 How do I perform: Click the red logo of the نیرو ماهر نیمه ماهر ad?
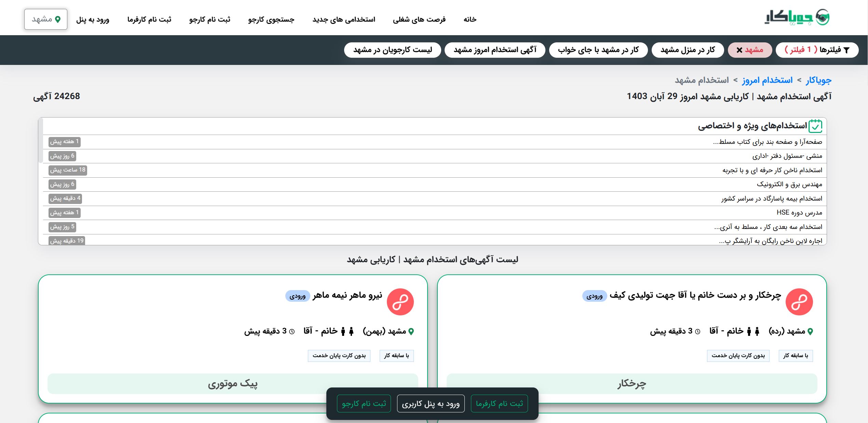400,302
